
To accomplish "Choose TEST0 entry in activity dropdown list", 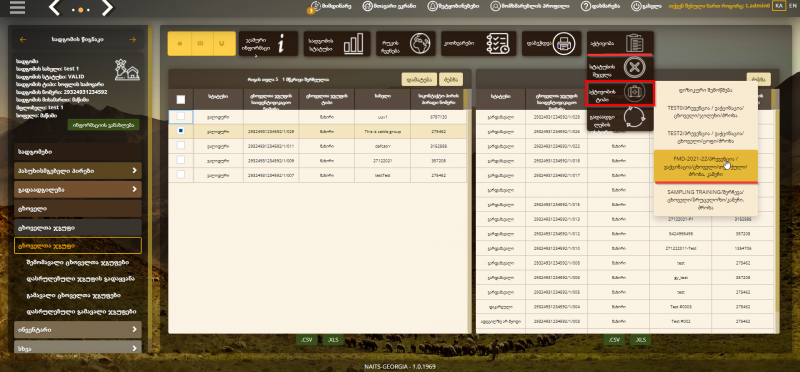I will (x=706, y=112).
